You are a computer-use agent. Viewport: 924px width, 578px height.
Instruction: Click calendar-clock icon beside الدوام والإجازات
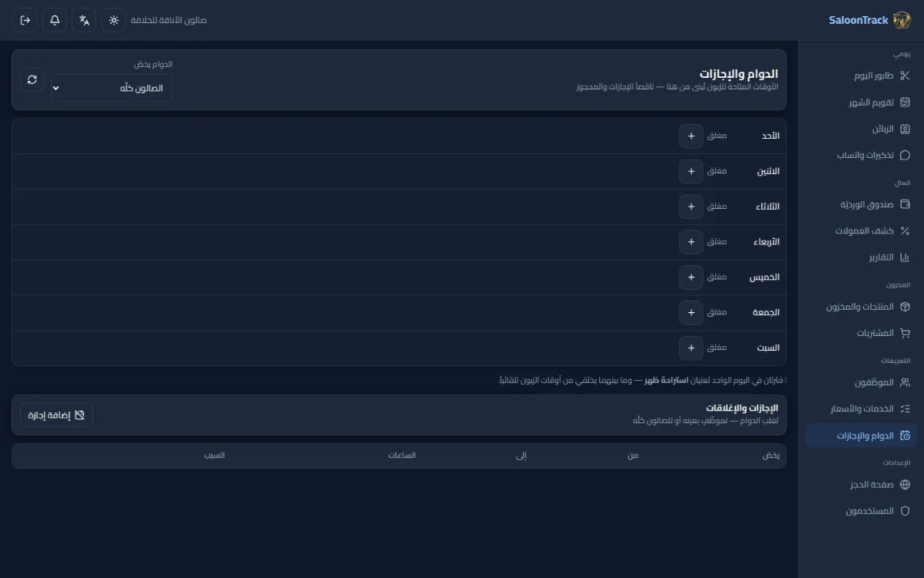pyautogui.click(x=905, y=435)
